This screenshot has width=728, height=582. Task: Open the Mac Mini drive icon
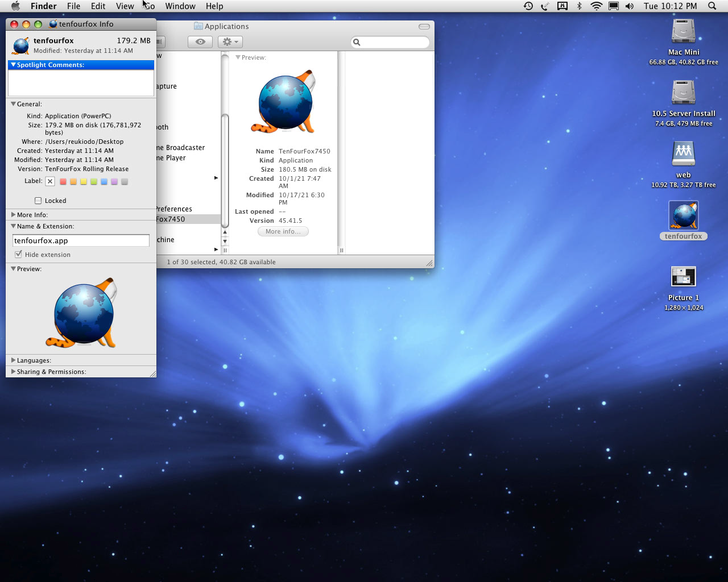click(x=683, y=32)
